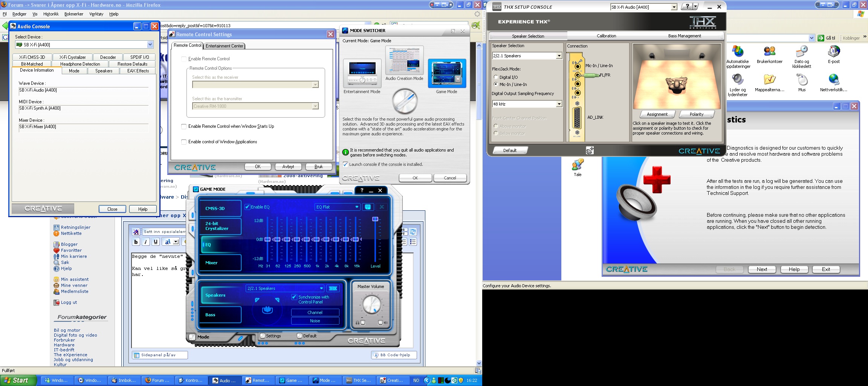Open 48 kHz sampling frequency dropdown
Viewport: 868px width, 386px height.
(x=559, y=104)
